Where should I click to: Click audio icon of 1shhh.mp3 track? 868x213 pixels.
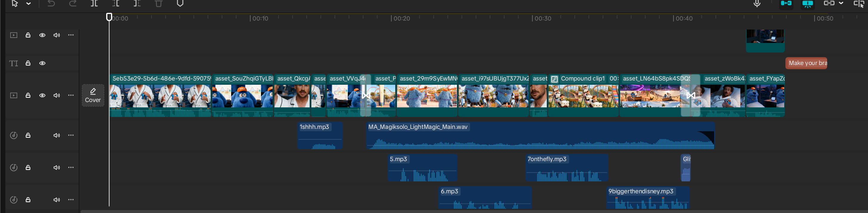13,135
